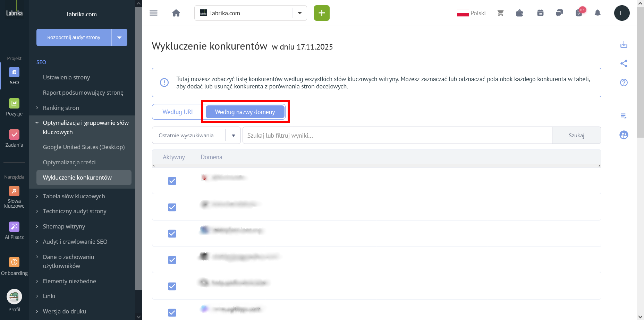
Task: Select the Według nazwy domeny tab
Action: 245,112
